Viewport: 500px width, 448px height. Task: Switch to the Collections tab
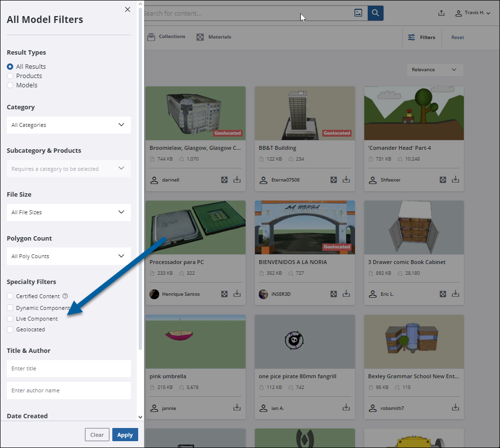tap(166, 37)
